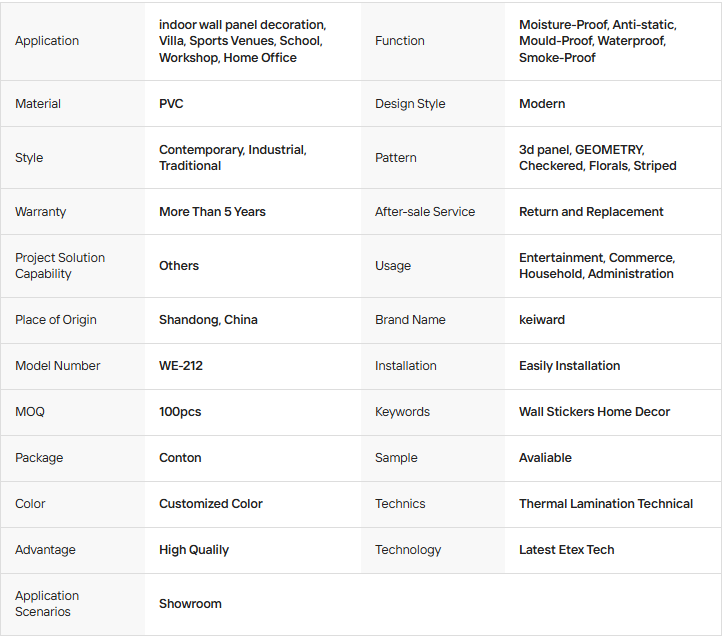Viewport: 724px width, 638px height.
Task: Click the Shandong, China origin value
Action: tap(208, 320)
